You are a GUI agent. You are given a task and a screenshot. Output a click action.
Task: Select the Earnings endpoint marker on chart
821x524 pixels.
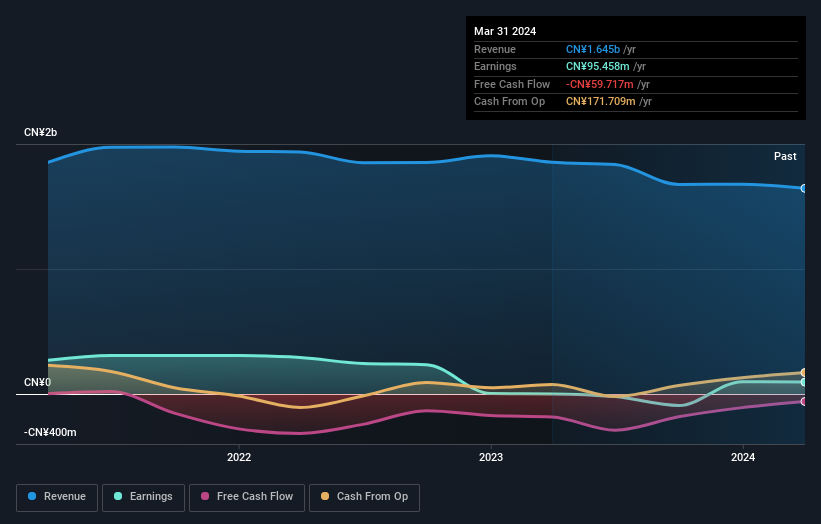804,382
